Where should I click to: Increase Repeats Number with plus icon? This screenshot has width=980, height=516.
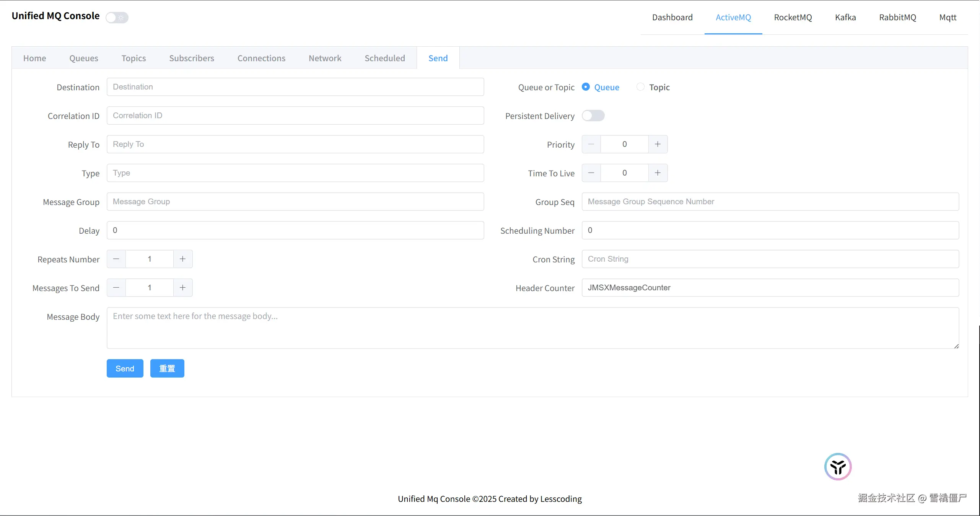(183, 259)
